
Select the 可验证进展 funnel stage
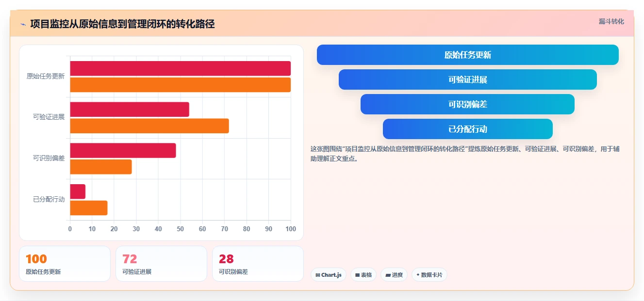point(468,79)
